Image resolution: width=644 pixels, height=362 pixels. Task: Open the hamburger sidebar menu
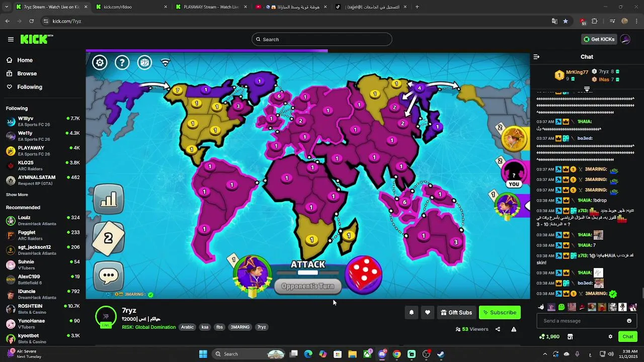click(11, 39)
